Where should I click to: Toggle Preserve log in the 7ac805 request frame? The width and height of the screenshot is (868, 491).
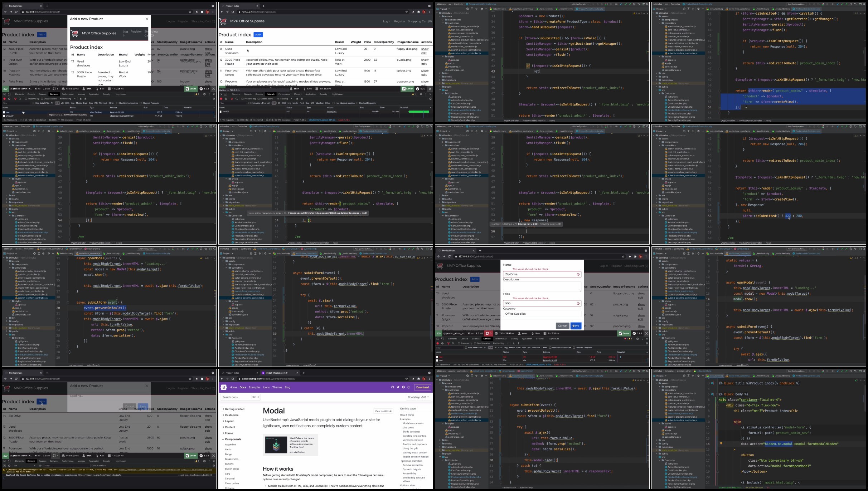(242, 99)
